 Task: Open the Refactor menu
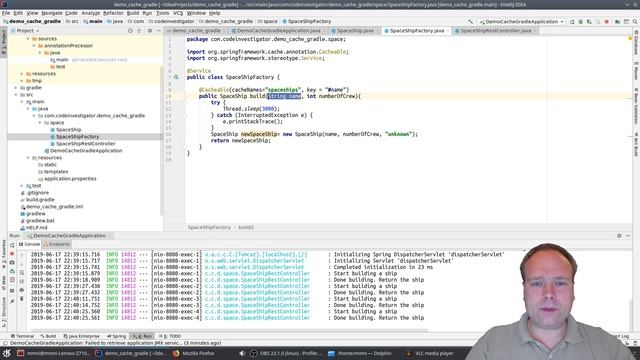[x=113, y=13]
